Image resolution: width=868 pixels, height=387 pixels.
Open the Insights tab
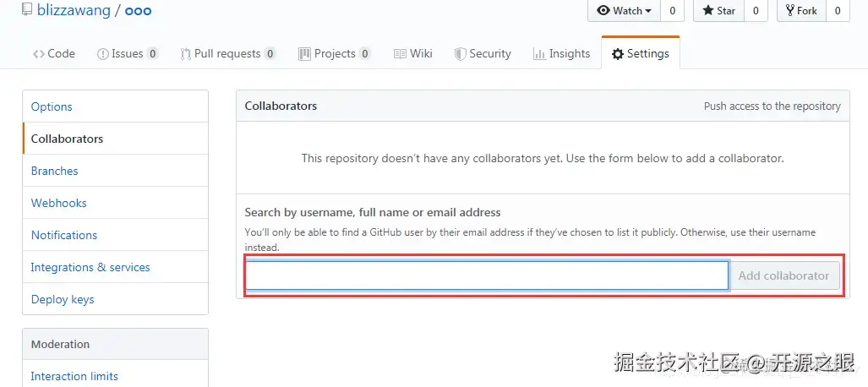pyautogui.click(x=561, y=54)
